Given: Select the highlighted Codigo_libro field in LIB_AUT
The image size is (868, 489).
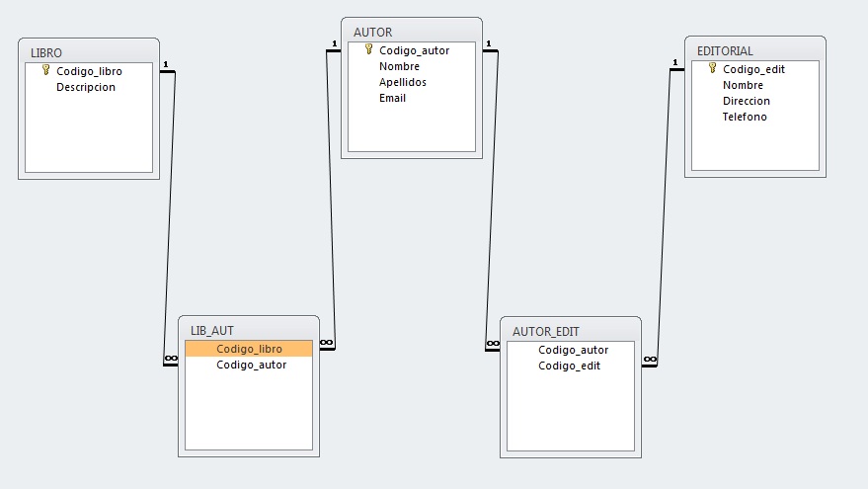Looking at the screenshot, I should (x=249, y=349).
